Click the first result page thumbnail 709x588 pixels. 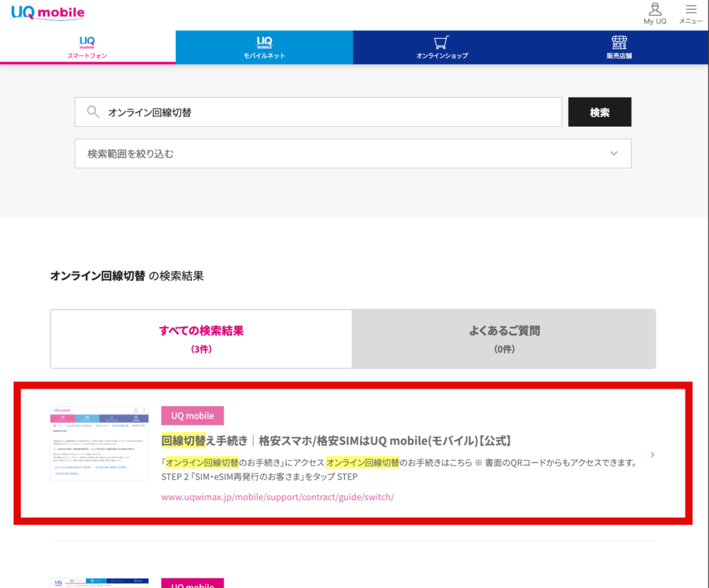[x=99, y=443]
